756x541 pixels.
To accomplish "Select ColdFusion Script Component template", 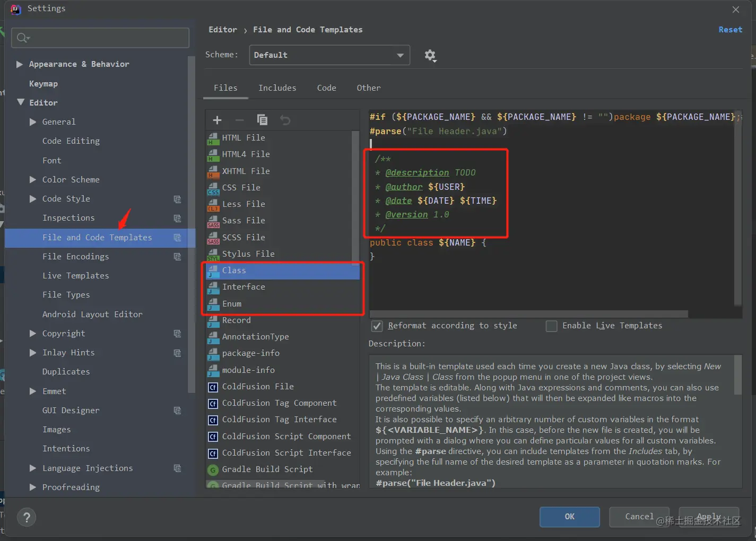I will (283, 437).
